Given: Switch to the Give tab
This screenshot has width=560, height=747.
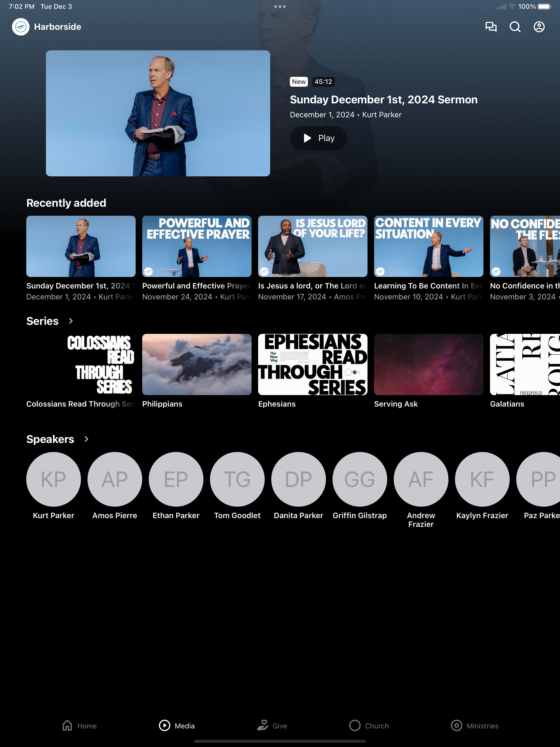Looking at the screenshot, I should tap(272, 725).
